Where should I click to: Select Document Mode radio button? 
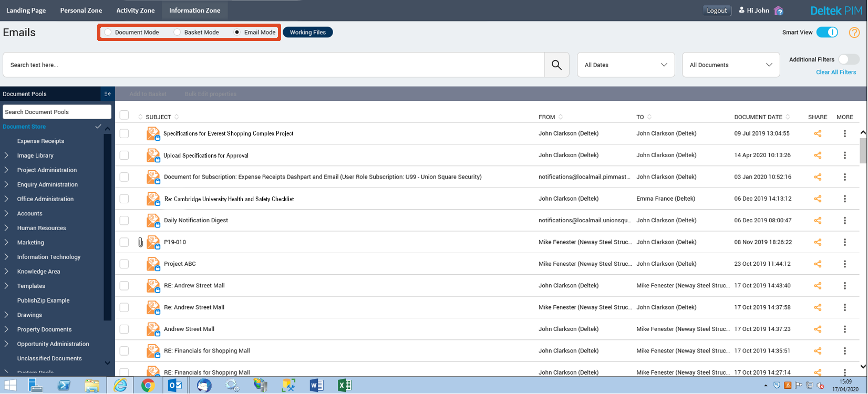coord(108,33)
